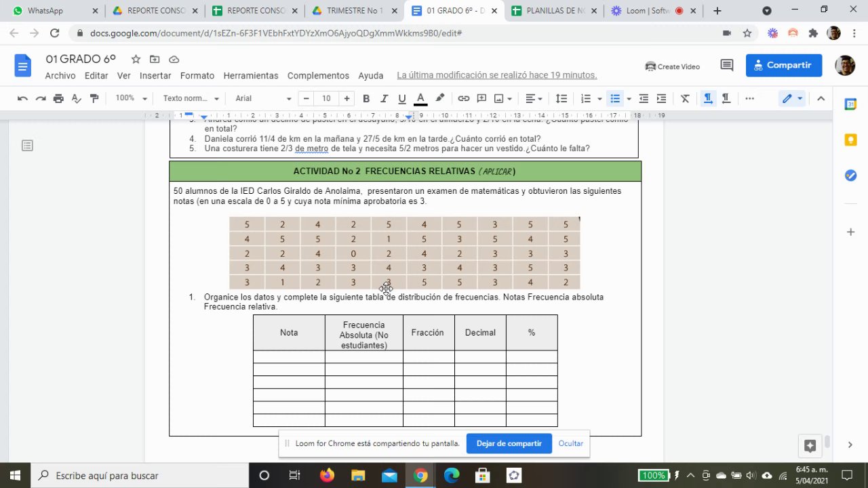Set left-to-right text direction
The width and height of the screenshot is (868, 488).
tap(708, 98)
